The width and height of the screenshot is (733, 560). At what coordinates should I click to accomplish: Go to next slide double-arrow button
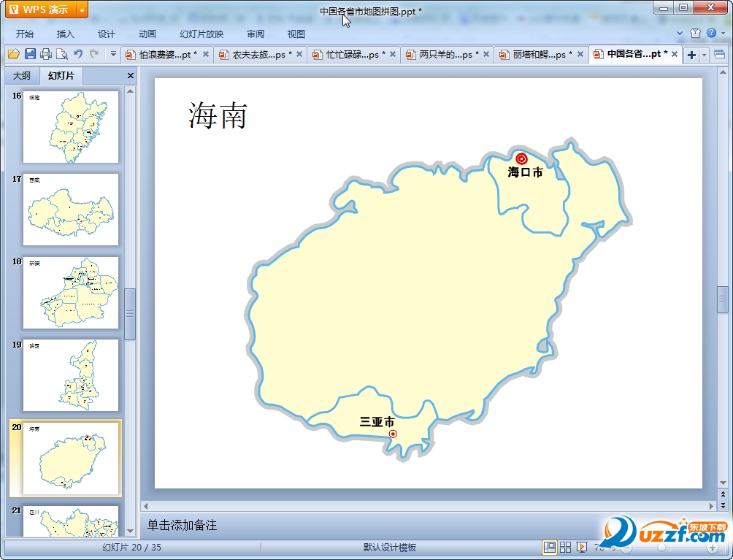pyautogui.click(x=724, y=505)
